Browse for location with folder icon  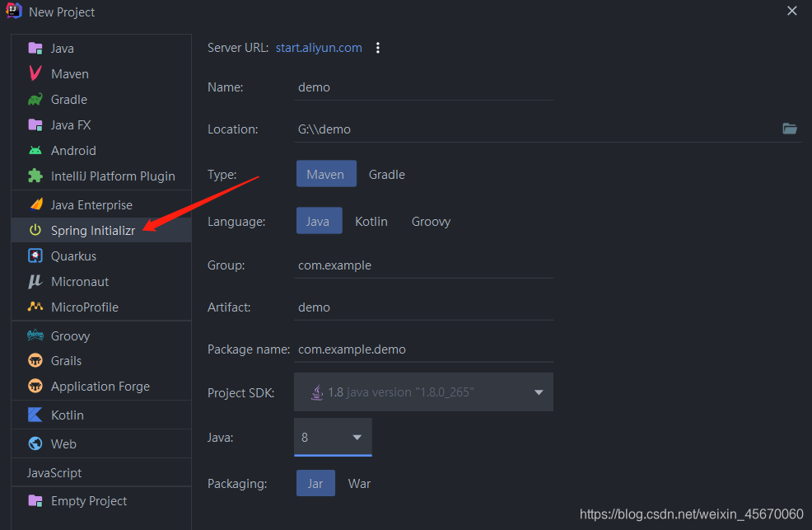790,129
